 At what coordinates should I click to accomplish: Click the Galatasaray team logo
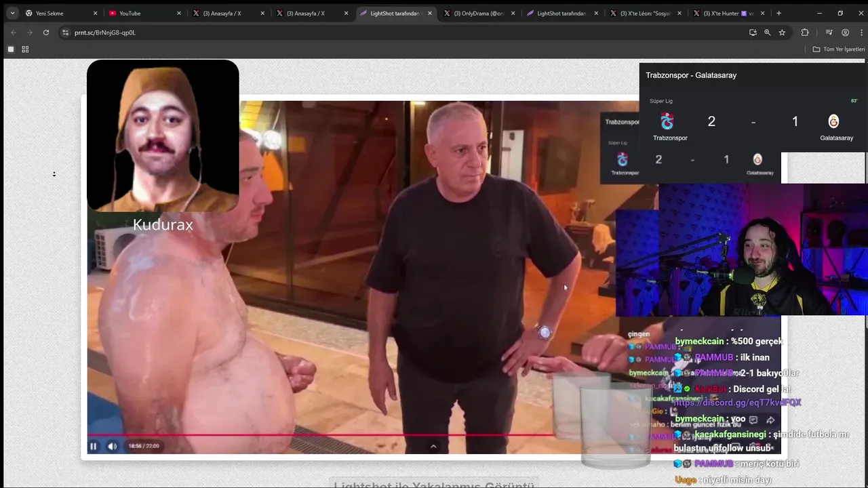click(x=833, y=121)
